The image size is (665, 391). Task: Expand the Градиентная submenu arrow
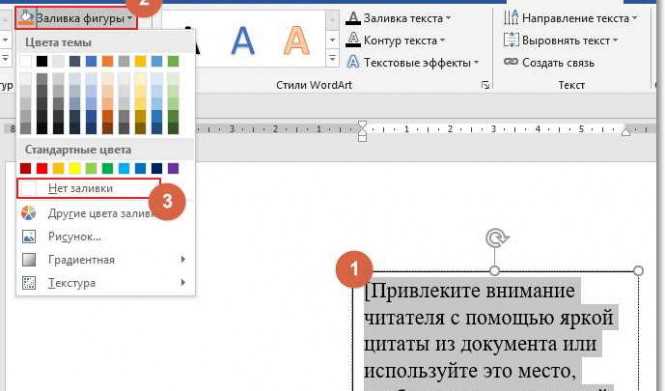[183, 259]
